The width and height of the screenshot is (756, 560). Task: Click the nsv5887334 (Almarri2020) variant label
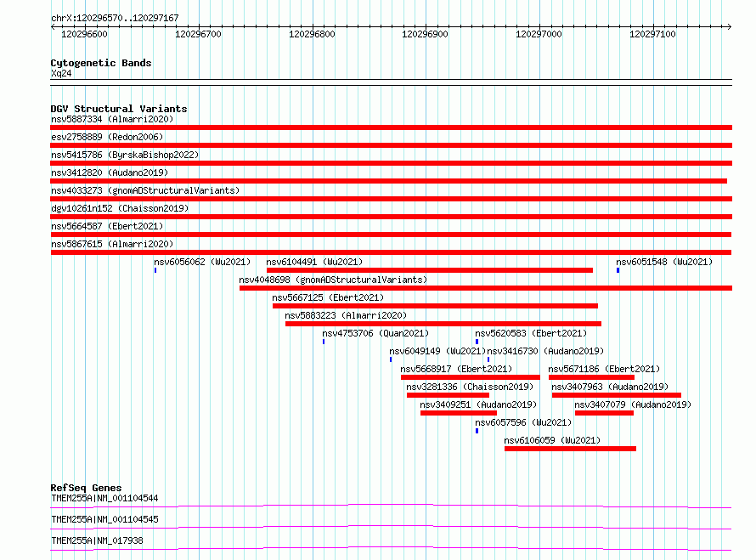[x=112, y=119]
